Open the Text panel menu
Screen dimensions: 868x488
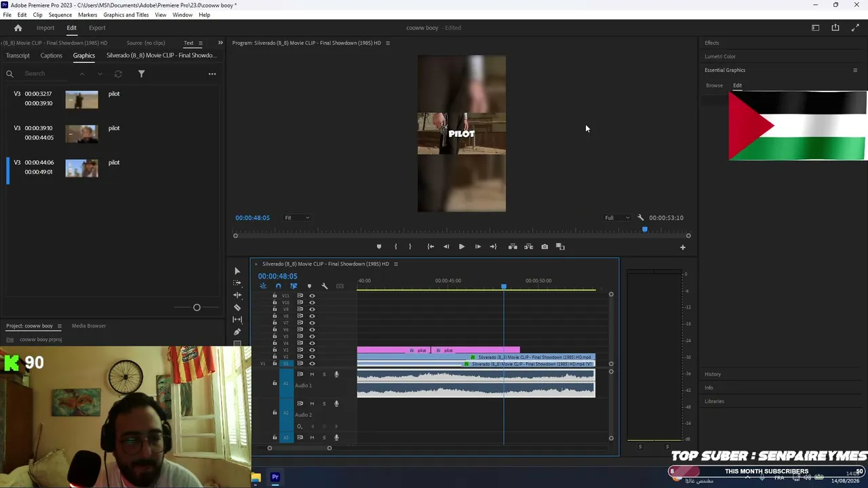[x=200, y=43]
